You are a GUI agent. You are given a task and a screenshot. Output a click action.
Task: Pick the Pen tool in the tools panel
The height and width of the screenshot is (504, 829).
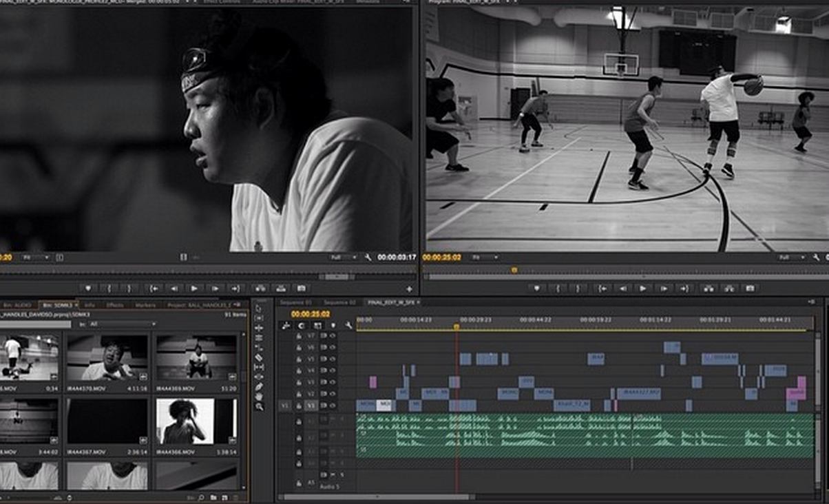point(259,386)
